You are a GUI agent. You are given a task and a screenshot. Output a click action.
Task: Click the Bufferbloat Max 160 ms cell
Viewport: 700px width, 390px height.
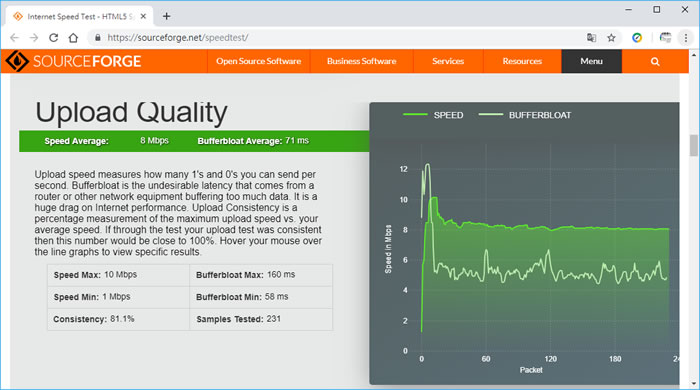pos(261,275)
